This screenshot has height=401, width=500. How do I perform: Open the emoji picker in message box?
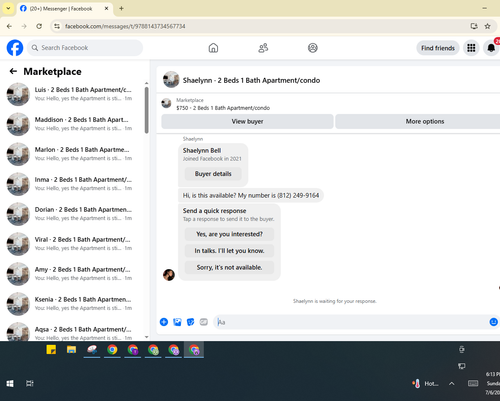[493, 322]
